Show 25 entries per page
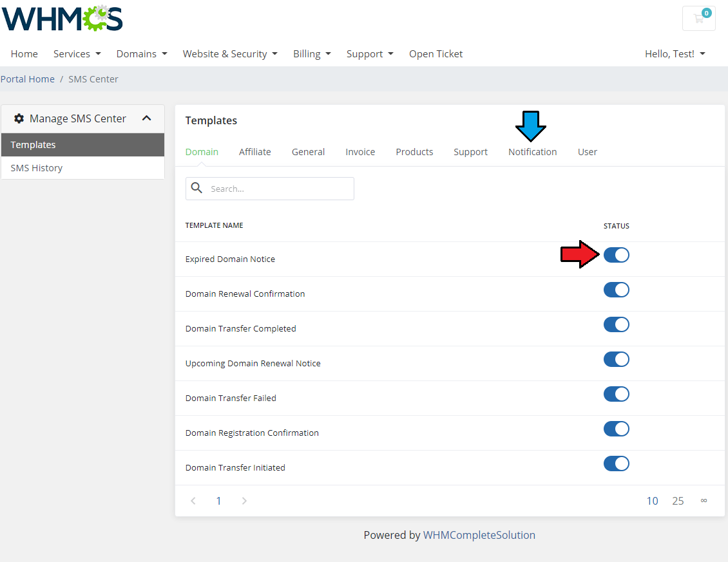This screenshot has height=562, width=728. point(678,501)
